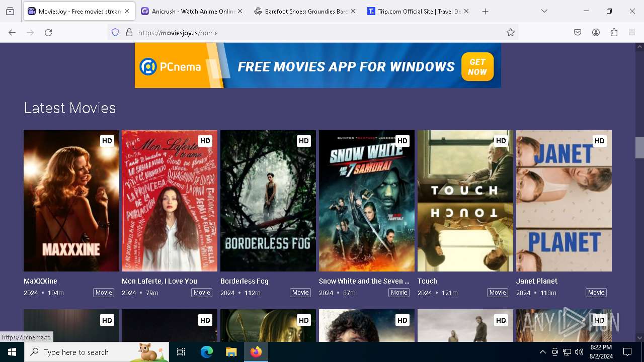644x362 pixels.
Task: Save page to Pocket
Action: point(578,32)
